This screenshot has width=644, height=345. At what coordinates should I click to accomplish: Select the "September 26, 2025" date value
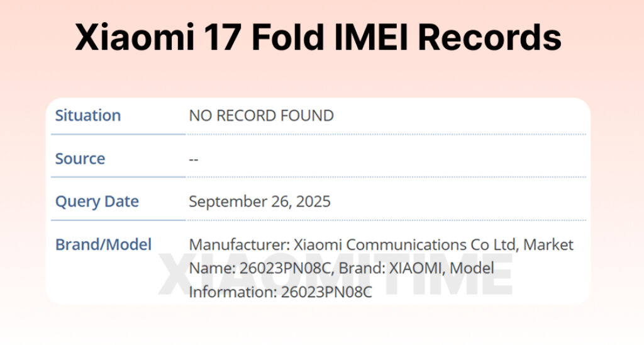tap(260, 202)
